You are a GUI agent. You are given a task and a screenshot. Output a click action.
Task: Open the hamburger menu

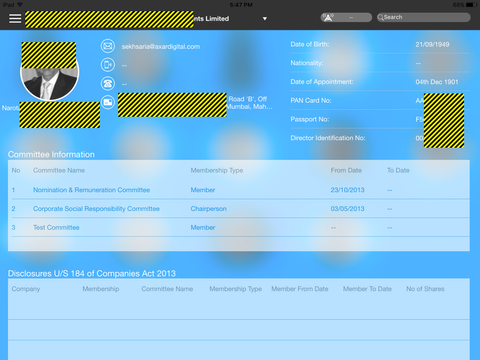click(x=15, y=19)
